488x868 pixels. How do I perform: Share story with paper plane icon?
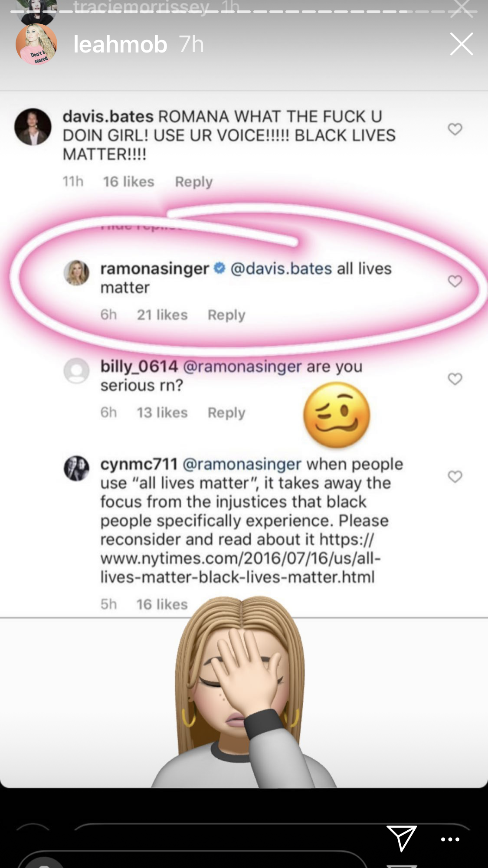pyautogui.click(x=401, y=838)
